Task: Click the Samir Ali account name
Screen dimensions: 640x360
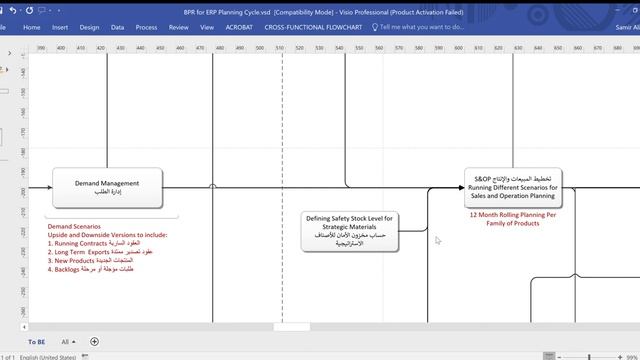Action: click(627, 27)
